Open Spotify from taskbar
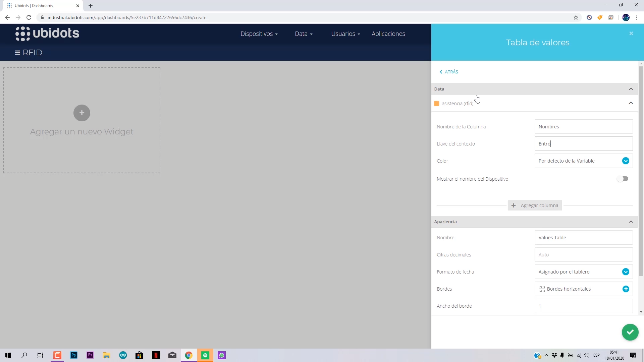 (205, 355)
